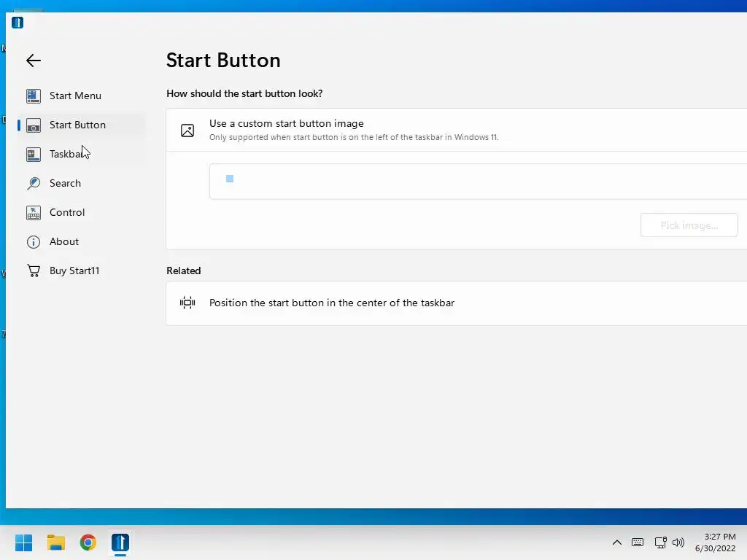Click the Taskbar sidebar icon

coord(34,155)
